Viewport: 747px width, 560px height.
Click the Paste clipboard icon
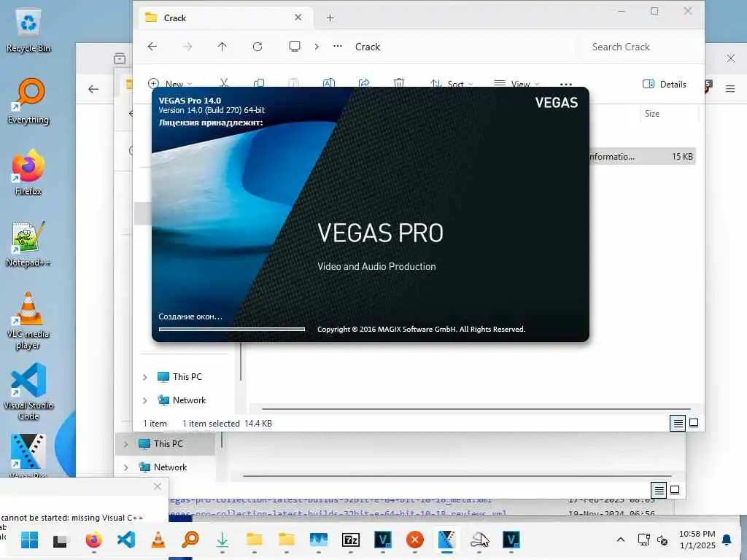pyautogui.click(x=294, y=83)
